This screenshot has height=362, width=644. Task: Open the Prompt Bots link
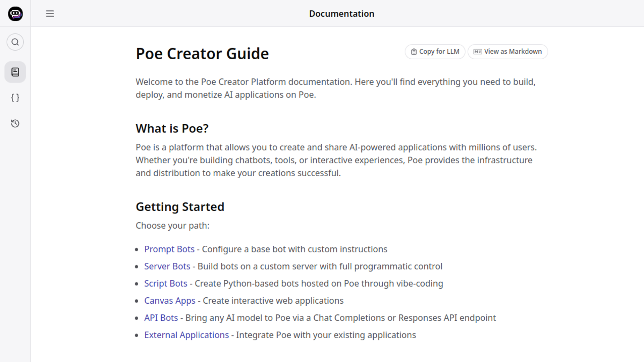click(x=169, y=249)
